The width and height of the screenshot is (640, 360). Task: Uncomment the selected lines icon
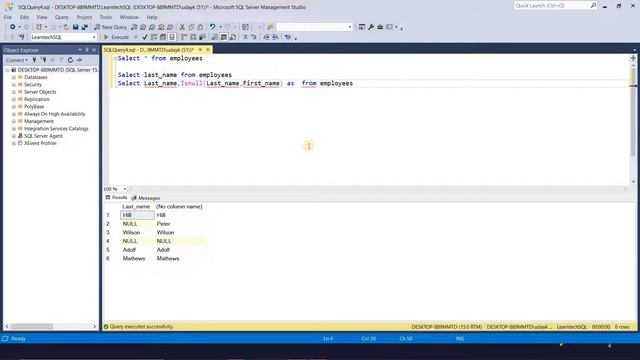tap(254, 37)
